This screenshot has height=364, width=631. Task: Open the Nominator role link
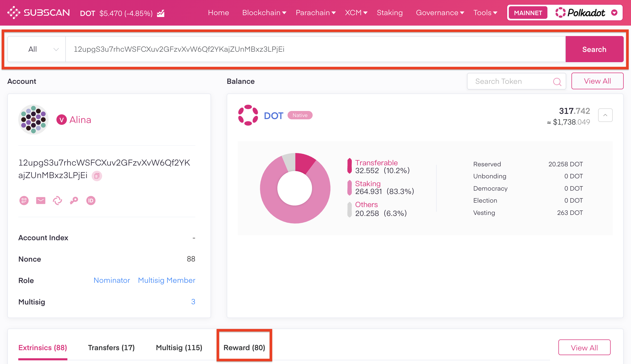coord(112,280)
